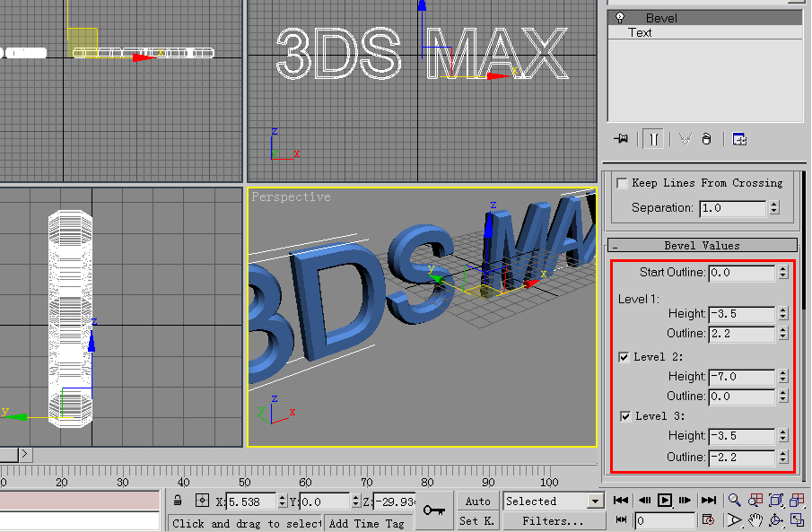The width and height of the screenshot is (812, 532).
Task: Click Level 1 Outline field 2.2
Action: [x=742, y=333]
